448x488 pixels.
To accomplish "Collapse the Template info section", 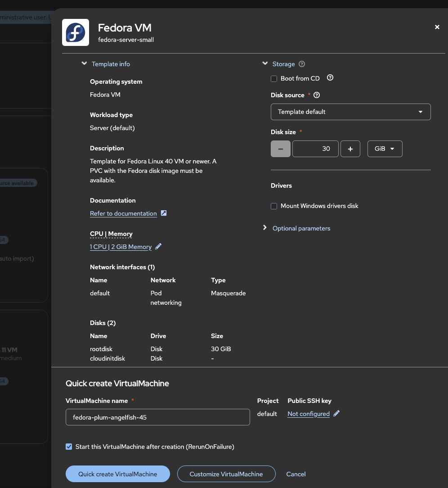I will click(84, 63).
